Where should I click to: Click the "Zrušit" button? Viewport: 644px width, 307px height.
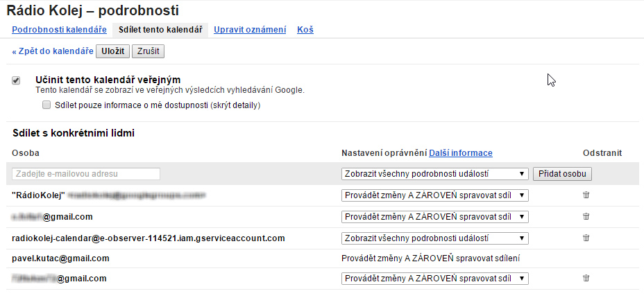click(x=148, y=51)
